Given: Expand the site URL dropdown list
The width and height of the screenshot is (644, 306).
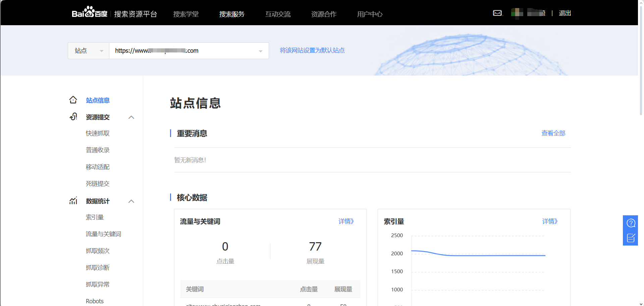Looking at the screenshot, I should (260, 51).
